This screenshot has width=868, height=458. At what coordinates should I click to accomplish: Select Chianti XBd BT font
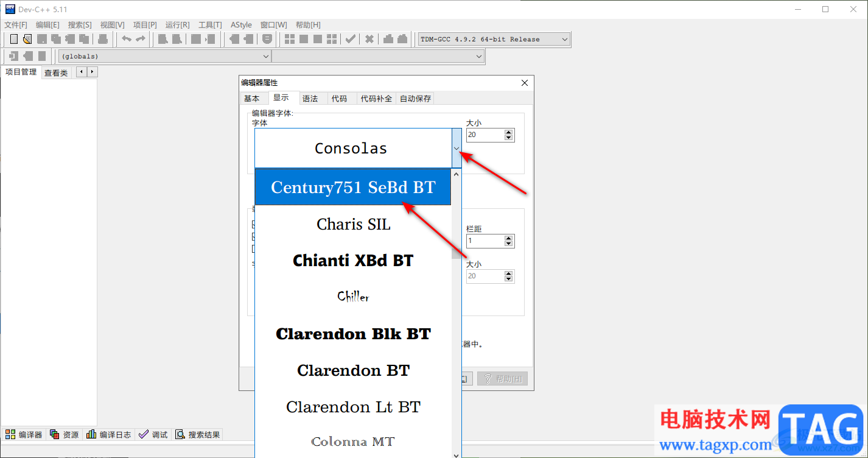[x=353, y=261]
